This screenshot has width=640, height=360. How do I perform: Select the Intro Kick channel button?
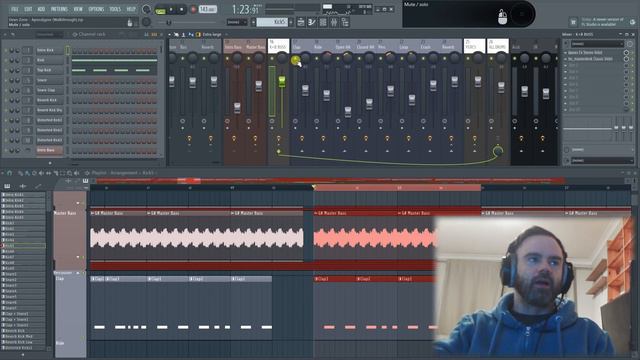click(50, 50)
